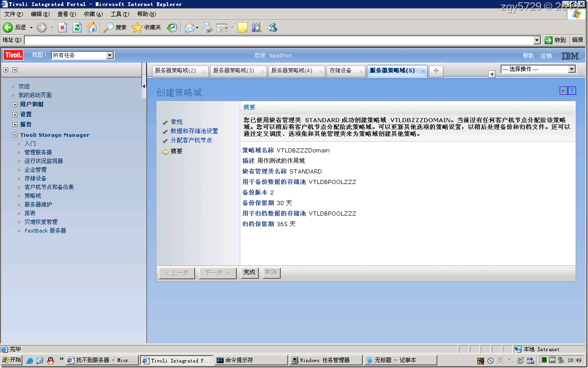Open the 选择操作 dropdown
The width and height of the screenshot is (588, 368).
pyautogui.click(x=538, y=69)
